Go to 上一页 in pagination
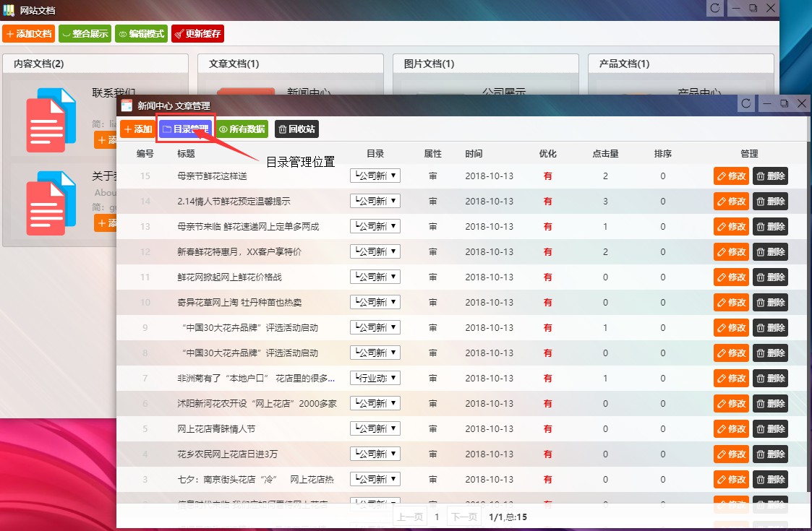Viewport: 812px width, 531px height. (410, 517)
